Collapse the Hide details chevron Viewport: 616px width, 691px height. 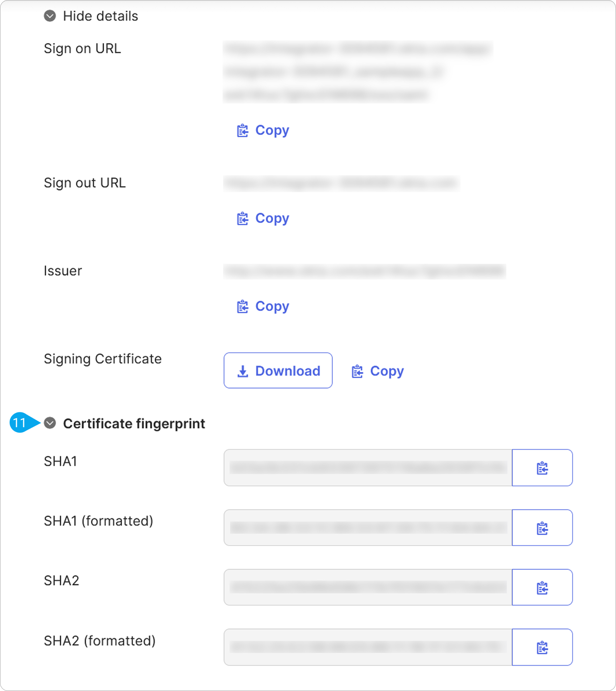pos(50,16)
